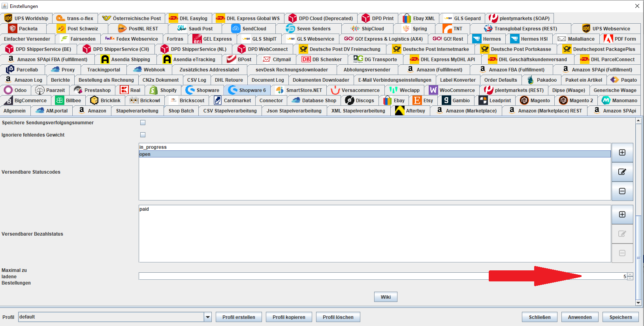Click Profil kopieren button
Image resolution: width=644 pixels, height=326 pixels.
[289, 317]
